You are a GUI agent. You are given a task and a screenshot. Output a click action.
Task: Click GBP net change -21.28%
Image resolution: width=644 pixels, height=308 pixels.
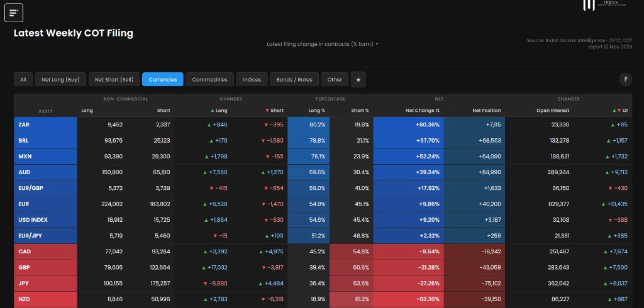pyautogui.click(x=408, y=267)
